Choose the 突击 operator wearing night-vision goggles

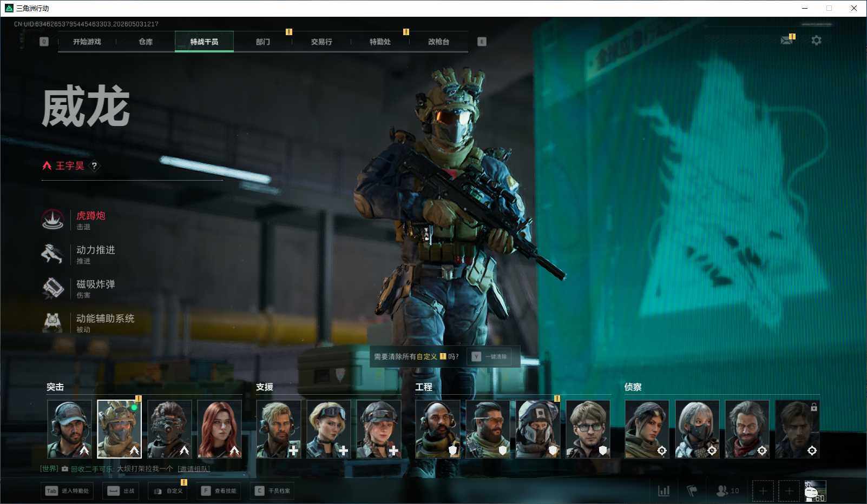coord(169,429)
